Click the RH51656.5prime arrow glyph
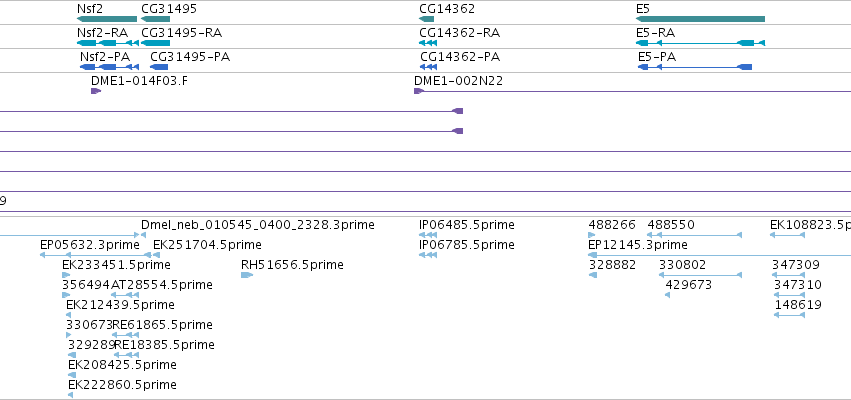Screen dimensions: 851x400 point(247,275)
